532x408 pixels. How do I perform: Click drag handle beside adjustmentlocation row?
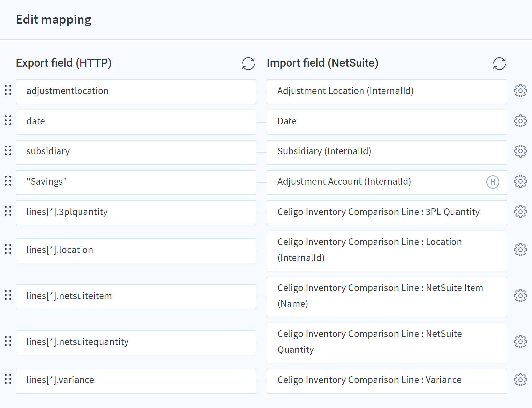click(8, 90)
